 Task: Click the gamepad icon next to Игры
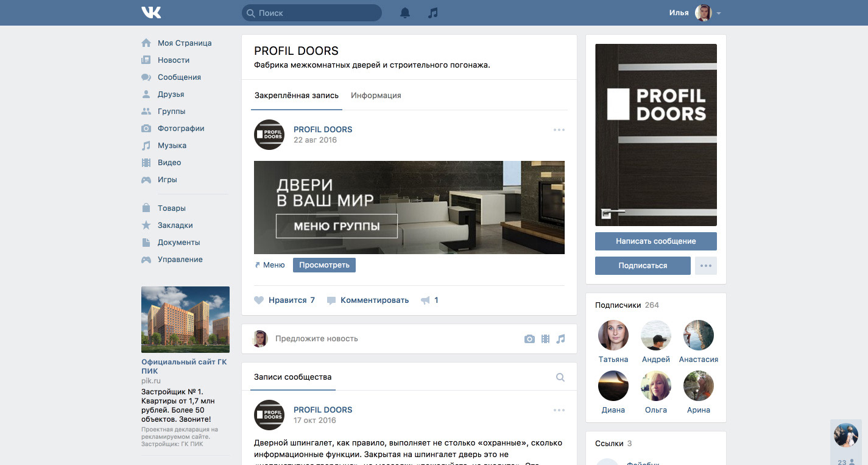[146, 180]
